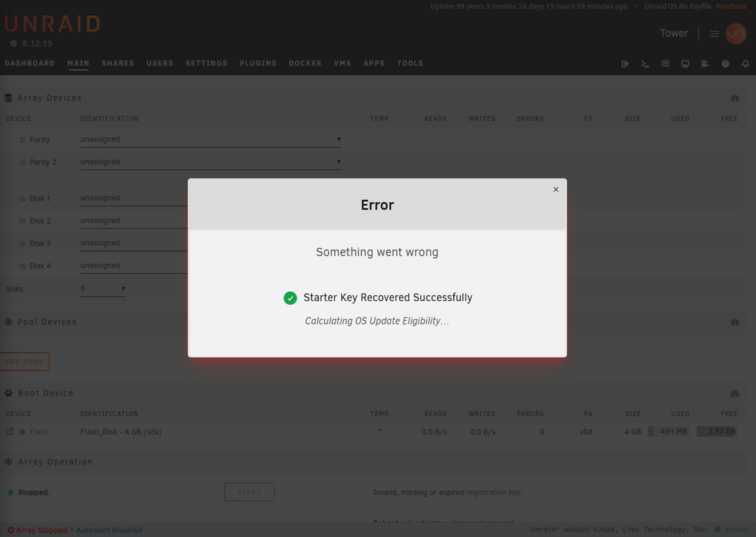Open the Disk 1 device dropdown
The height and width of the screenshot is (537, 756).
point(134,198)
